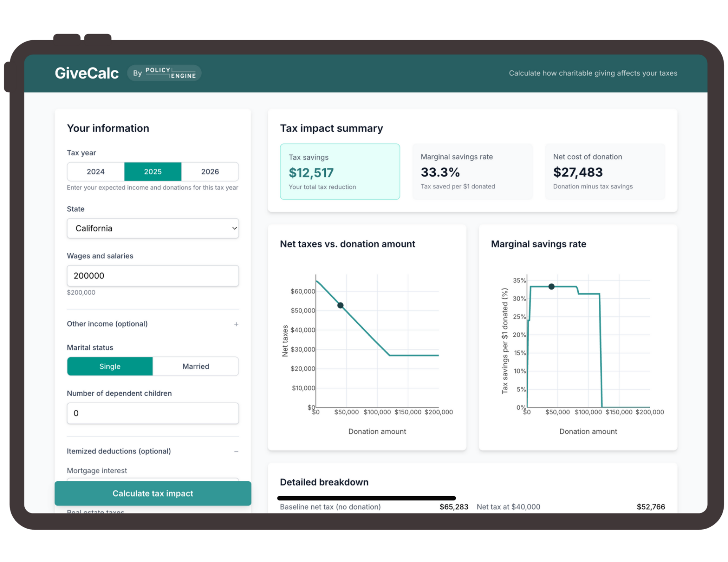Select tax year 2026
The image size is (728, 562).
click(x=210, y=172)
